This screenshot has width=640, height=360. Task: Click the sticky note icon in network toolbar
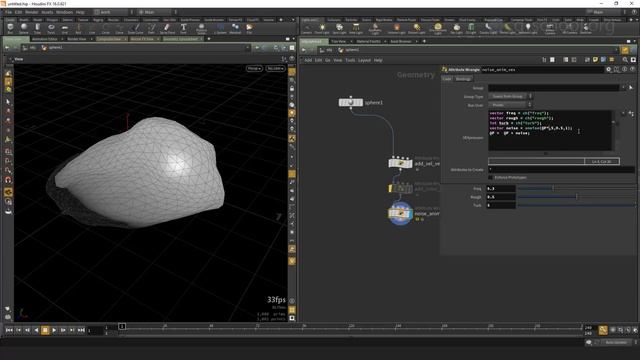[595, 60]
